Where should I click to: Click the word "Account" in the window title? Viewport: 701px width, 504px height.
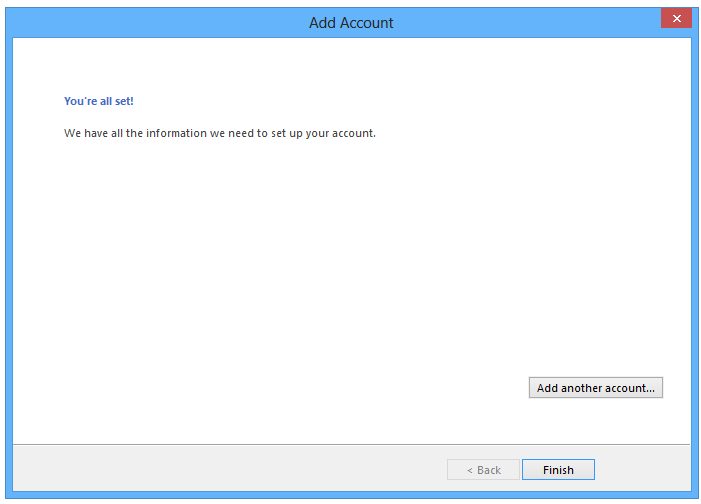tap(367, 22)
